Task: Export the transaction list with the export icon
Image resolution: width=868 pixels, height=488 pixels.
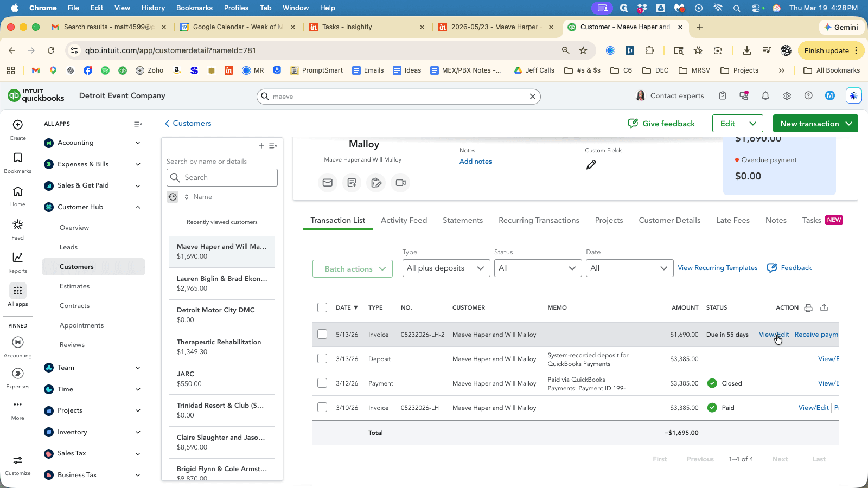Action: tap(824, 307)
